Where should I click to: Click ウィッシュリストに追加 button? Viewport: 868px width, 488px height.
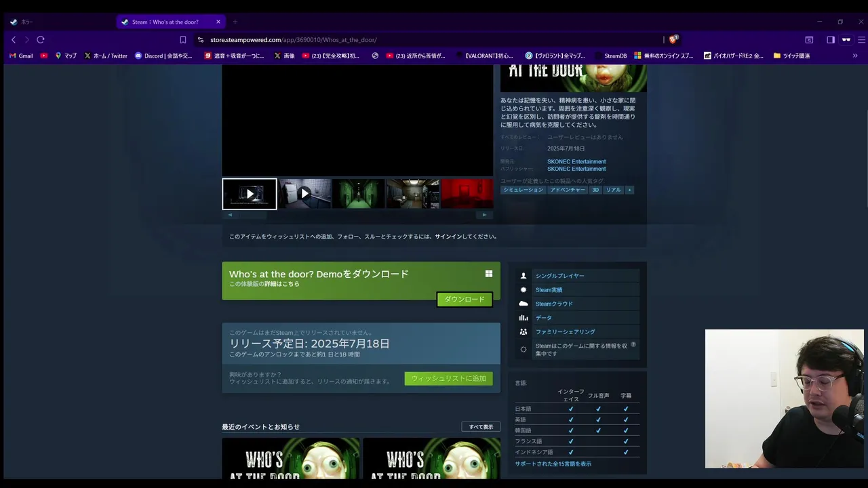[448, 378]
